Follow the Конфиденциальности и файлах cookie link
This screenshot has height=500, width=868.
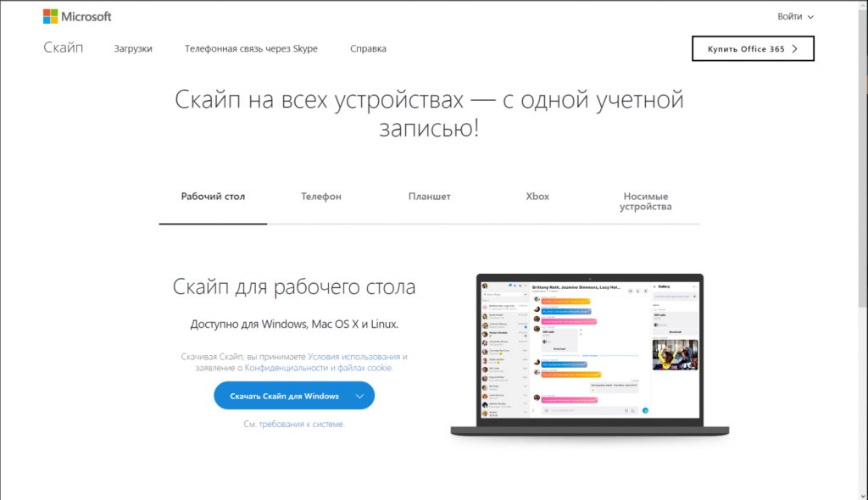click(319, 369)
